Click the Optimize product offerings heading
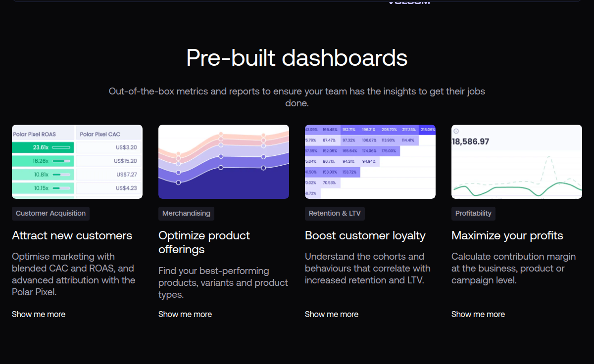Image resolution: width=594 pixels, height=364 pixels. 204,242
